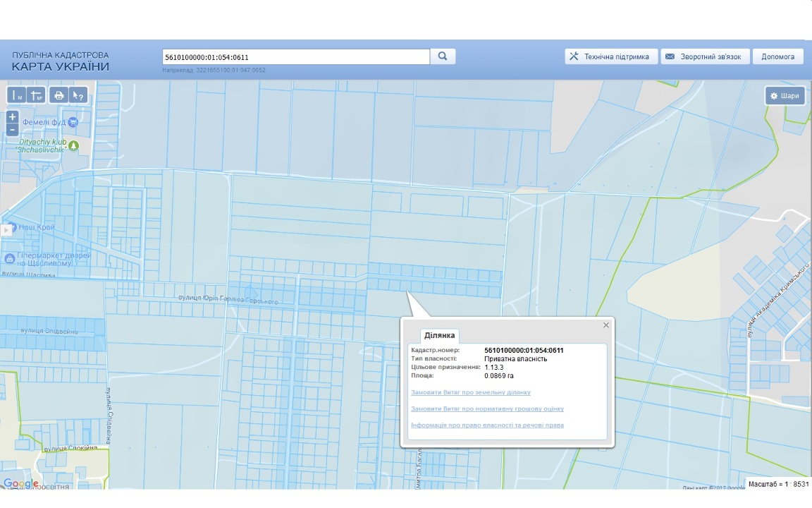Image resolution: width=812 pixels, height=508 pixels.
Task: Click the 1.13.3 purpose code
Action: [493, 367]
